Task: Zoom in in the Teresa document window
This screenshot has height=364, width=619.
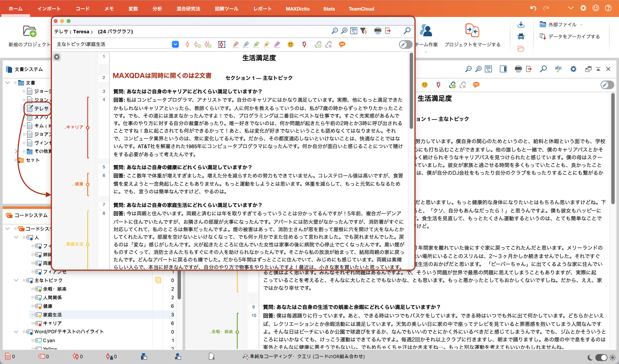Action: [x=344, y=31]
